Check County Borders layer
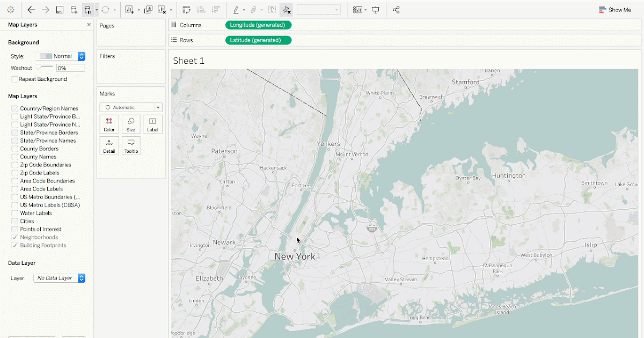The height and width of the screenshot is (338, 644). (14, 149)
